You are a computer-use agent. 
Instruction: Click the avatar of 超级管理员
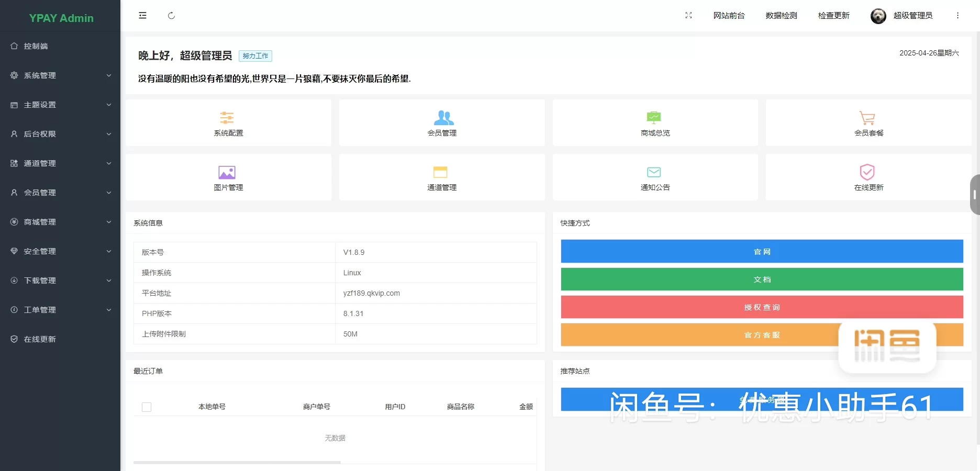[x=877, y=15]
